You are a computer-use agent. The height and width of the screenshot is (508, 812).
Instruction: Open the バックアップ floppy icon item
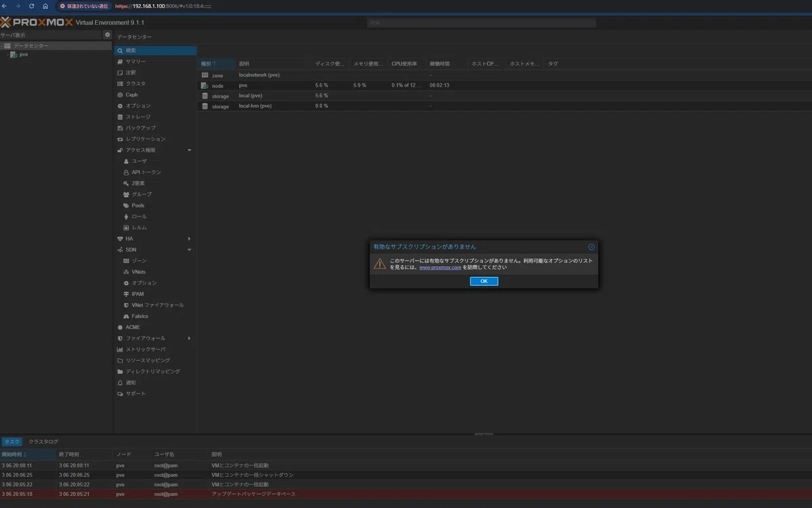[156, 128]
